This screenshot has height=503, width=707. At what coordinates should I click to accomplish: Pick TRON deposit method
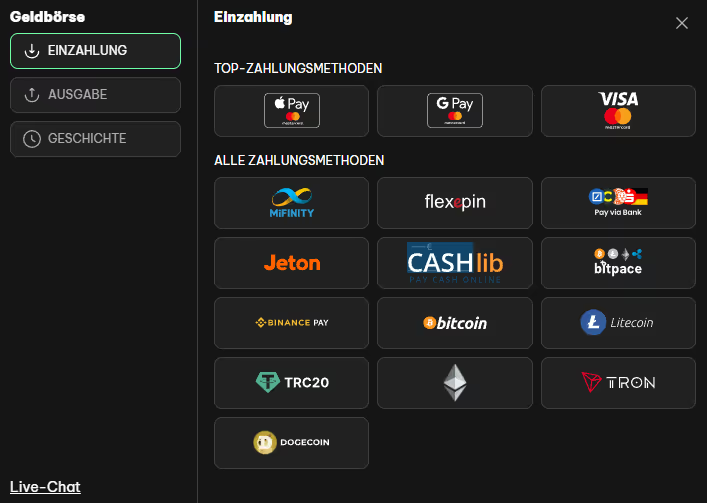(618, 383)
